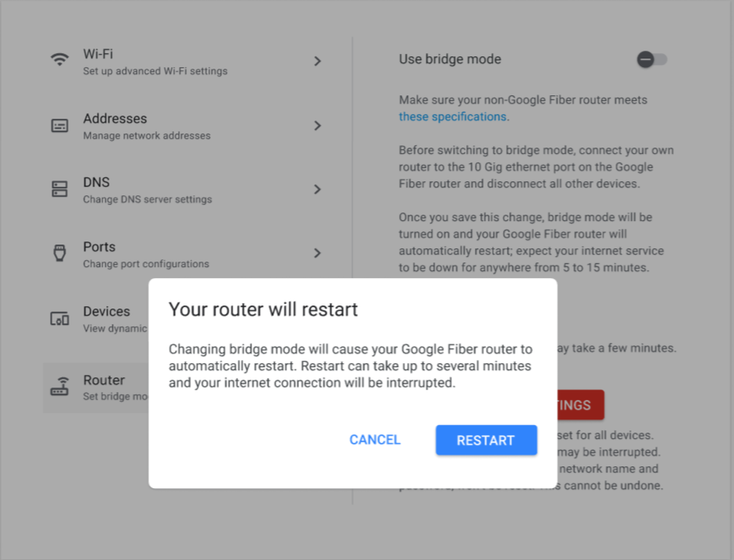Screen dimensions: 734x560
Task: Toggle the Use bridge mode switch
Action: tap(650, 59)
